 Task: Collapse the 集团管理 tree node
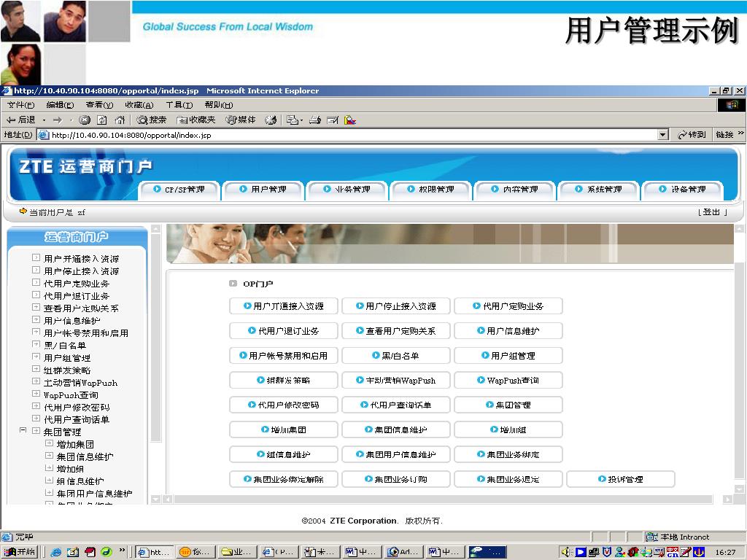23,430
